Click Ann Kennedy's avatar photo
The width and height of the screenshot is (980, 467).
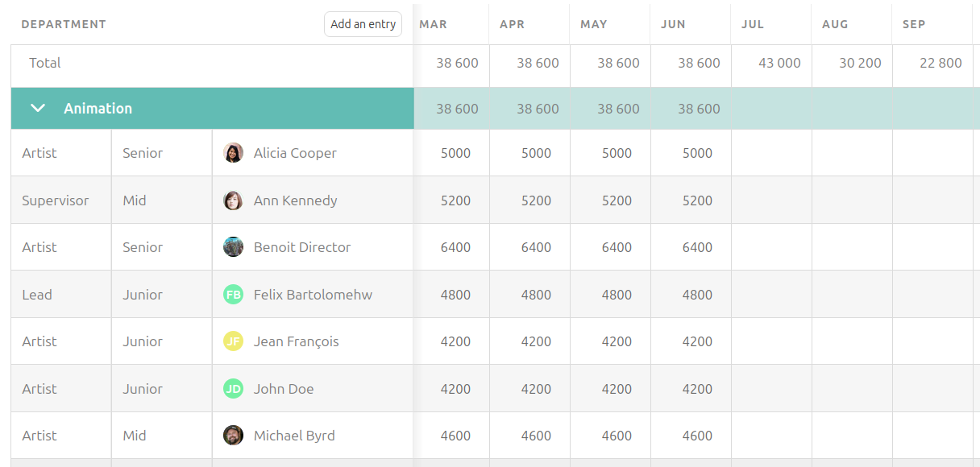click(233, 200)
